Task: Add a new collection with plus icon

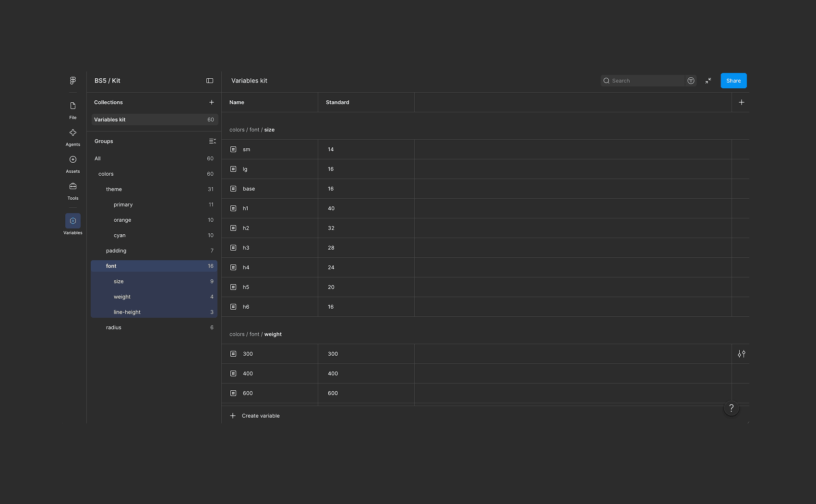Action: coord(212,102)
